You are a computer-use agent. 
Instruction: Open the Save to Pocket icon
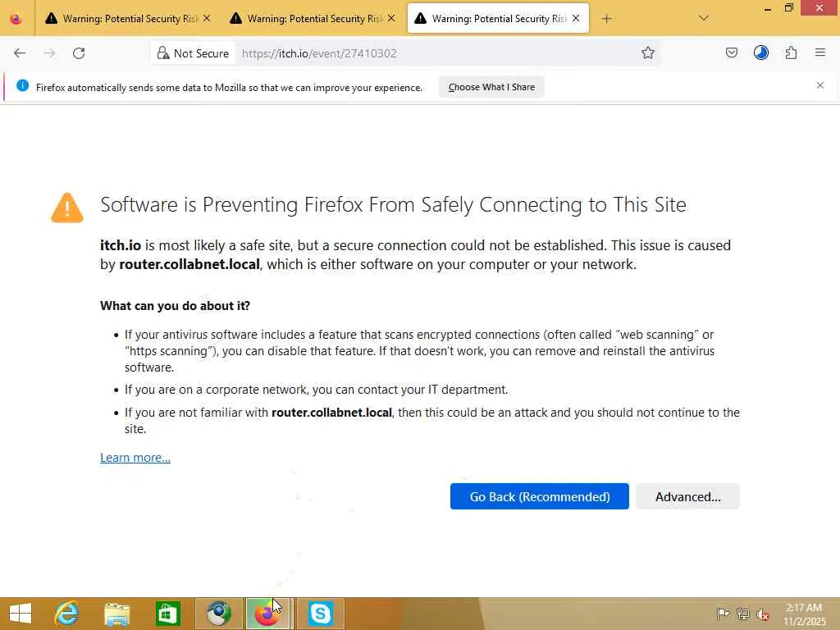(732, 53)
